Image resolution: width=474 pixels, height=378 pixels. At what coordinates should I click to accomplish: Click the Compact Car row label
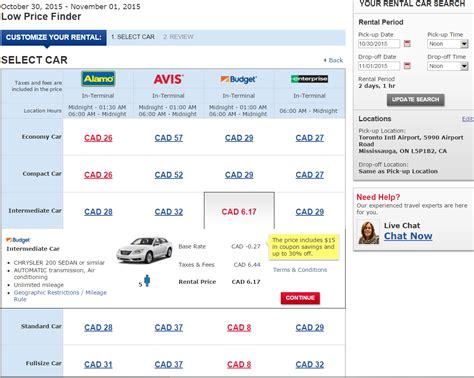[x=42, y=174]
